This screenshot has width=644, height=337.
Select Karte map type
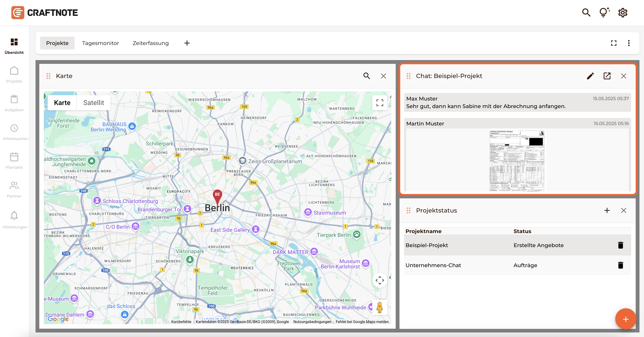pos(62,103)
